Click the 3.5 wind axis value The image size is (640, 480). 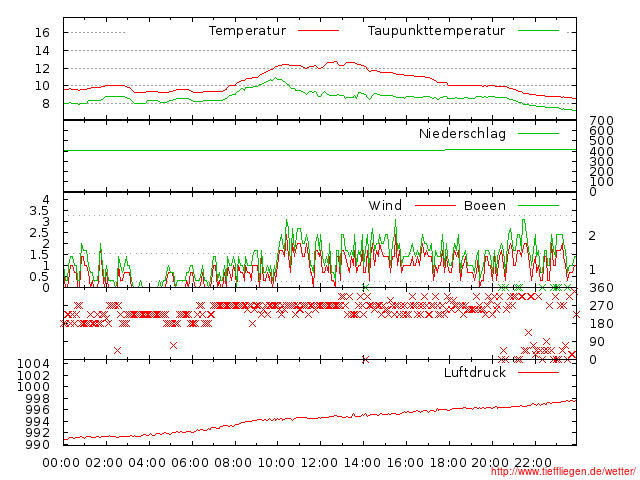39,211
